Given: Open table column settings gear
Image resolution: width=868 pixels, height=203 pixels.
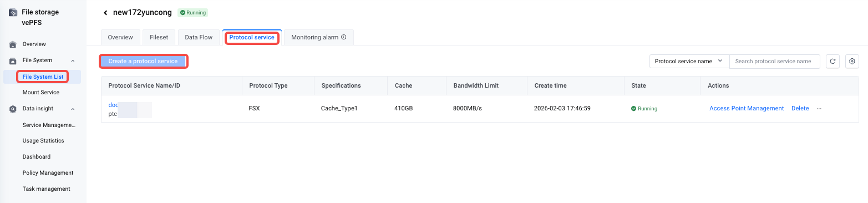Looking at the screenshot, I should (x=852, y=62).
